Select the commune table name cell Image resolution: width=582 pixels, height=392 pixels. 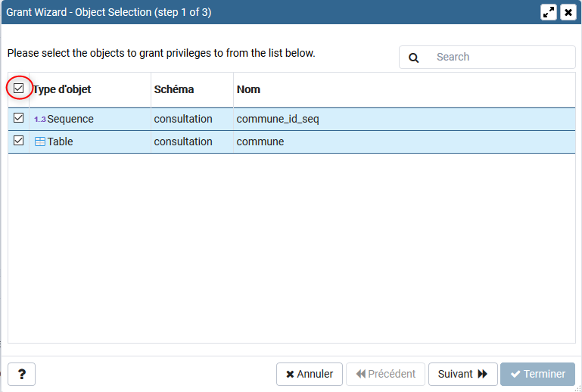click(260, 142)
